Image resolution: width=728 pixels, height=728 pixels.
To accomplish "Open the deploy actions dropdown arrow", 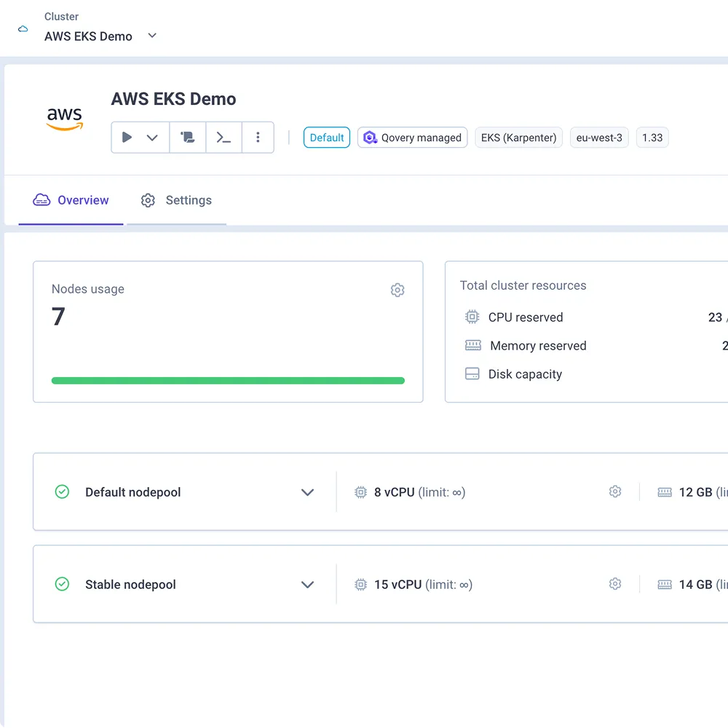I will (152, 138).
